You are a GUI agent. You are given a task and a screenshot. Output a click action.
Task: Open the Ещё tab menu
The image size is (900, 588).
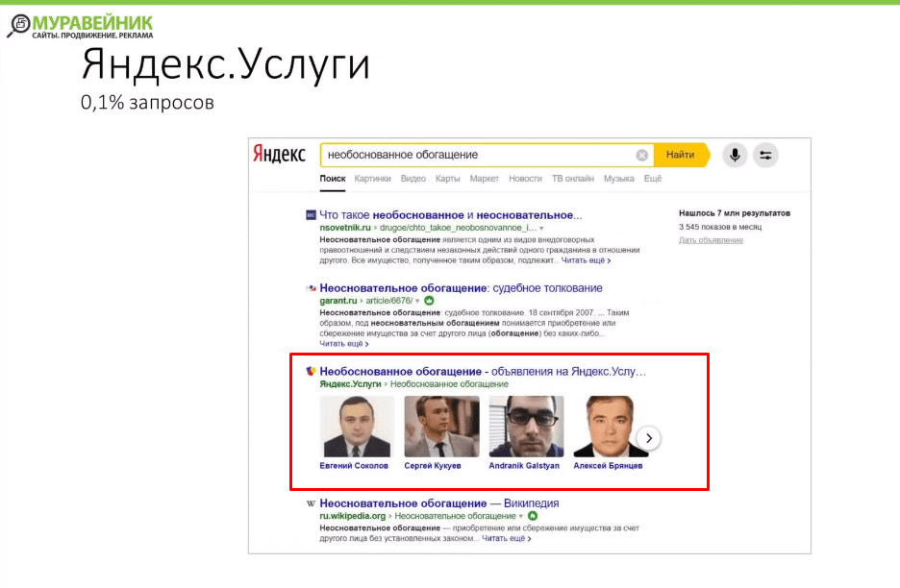(x=653, y=179)
